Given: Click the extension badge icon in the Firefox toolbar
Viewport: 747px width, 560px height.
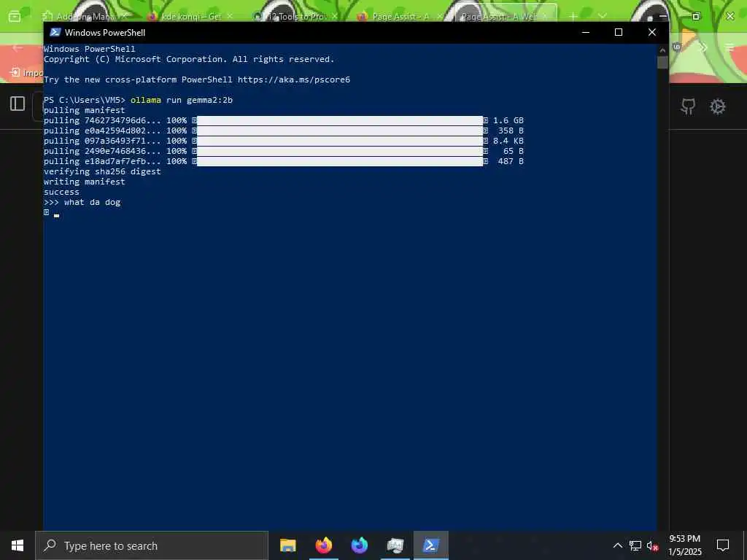Looking at the screenshot, I should [677, 47].
